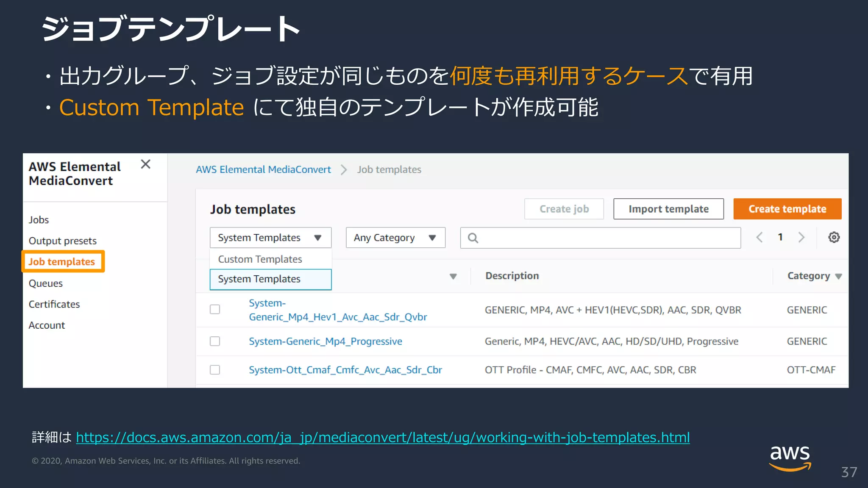Image resolution: width=868 pixels, height=488 pixels.
Task: Open Jobs in the sidebar
Action: pos(39,220)
